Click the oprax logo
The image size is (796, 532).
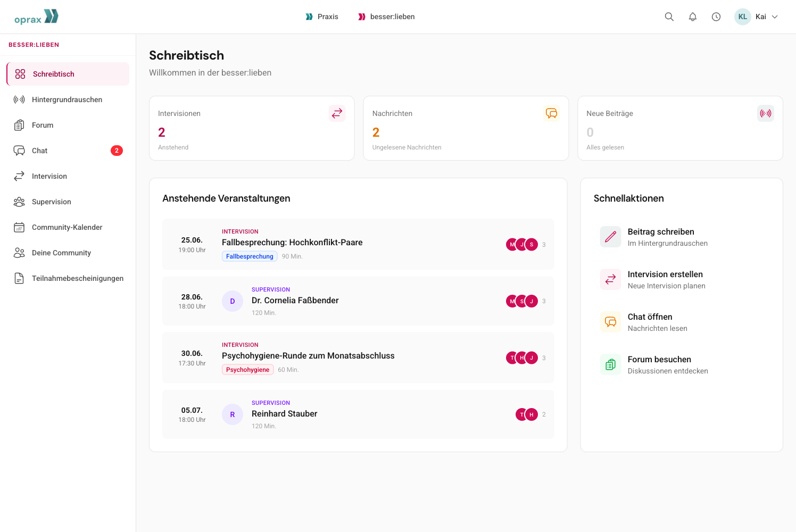[x=36, y=17]
